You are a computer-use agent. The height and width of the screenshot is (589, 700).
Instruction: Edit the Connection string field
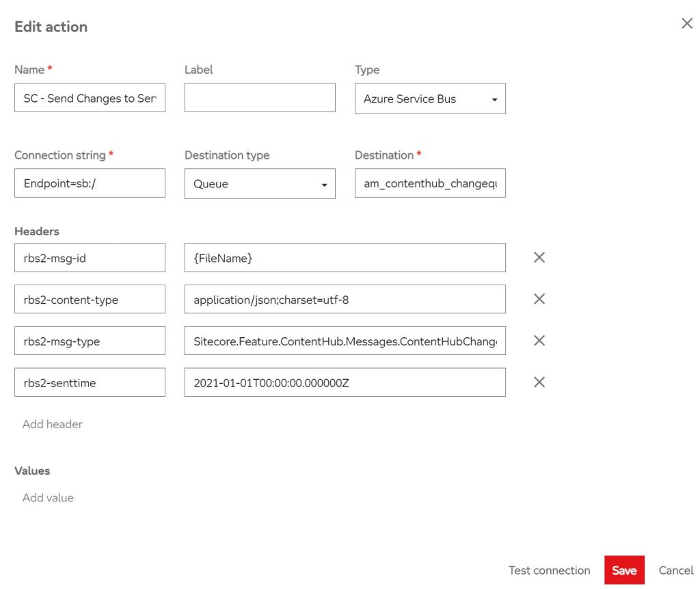tap(90, 183)
